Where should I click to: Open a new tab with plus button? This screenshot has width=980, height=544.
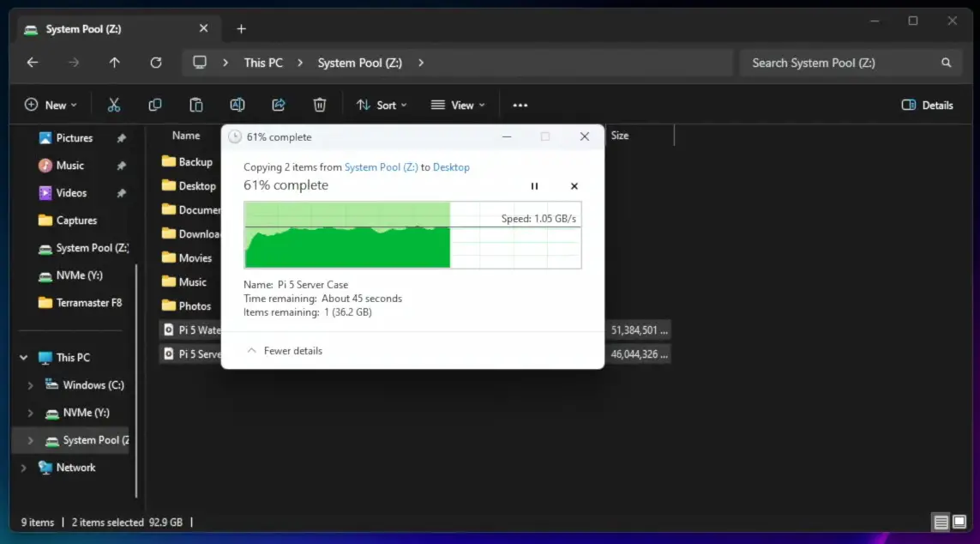click(x=241, y=29)
